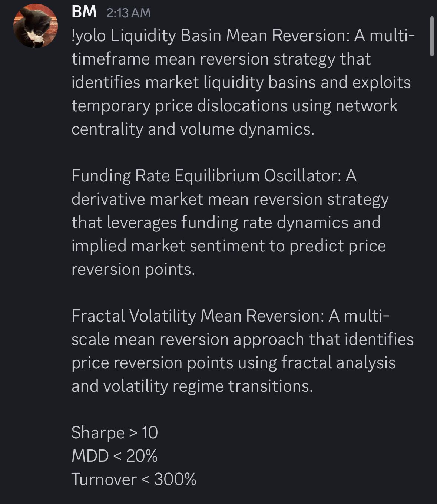437x504 pixels.
Task: Click the 2:13 AM message timestamp
Action: pos(129,13)
